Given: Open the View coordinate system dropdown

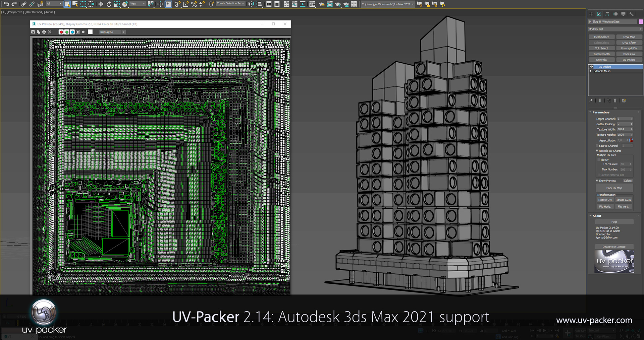Looking at the screenshot, I should click(138, 4).
